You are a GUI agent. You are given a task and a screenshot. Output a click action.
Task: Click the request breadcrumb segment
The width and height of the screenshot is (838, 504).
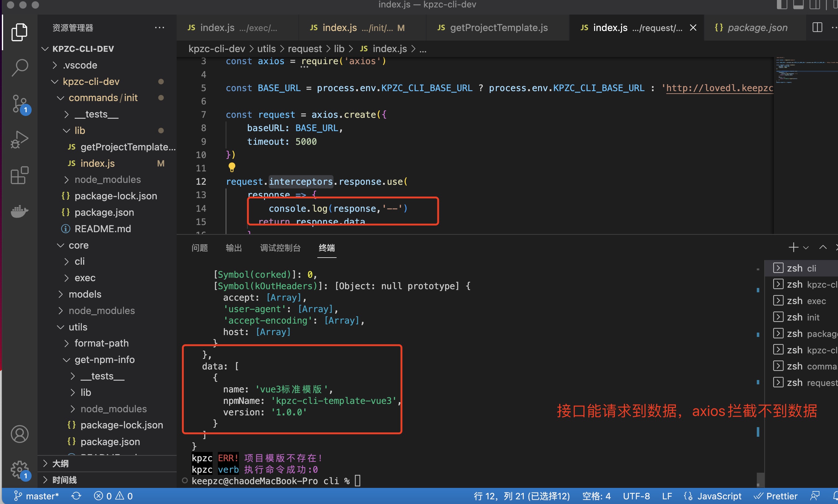click(305, 49)
